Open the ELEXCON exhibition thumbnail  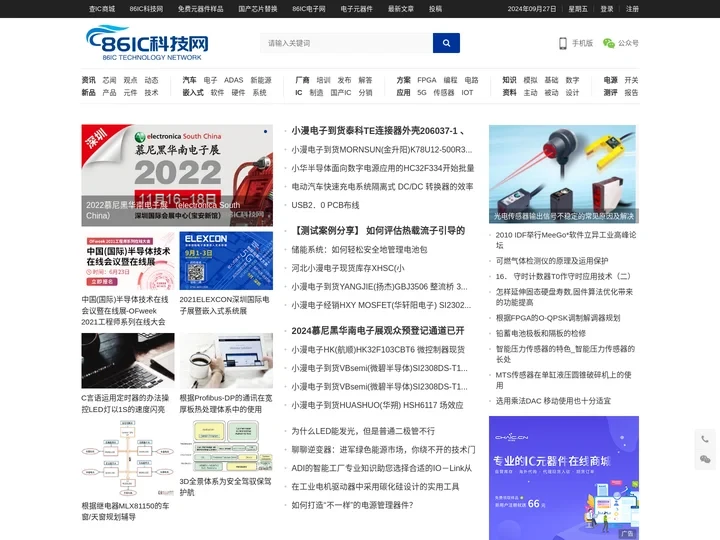[226, 261]
